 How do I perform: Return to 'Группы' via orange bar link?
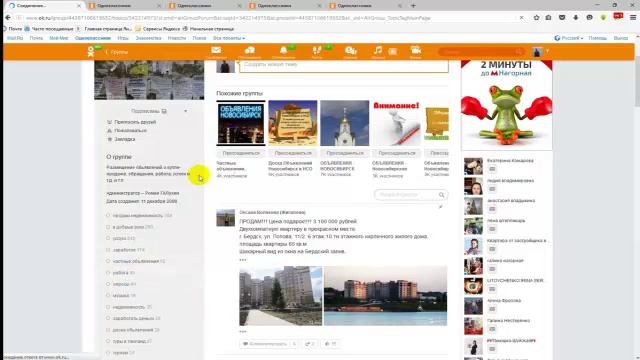116,52
